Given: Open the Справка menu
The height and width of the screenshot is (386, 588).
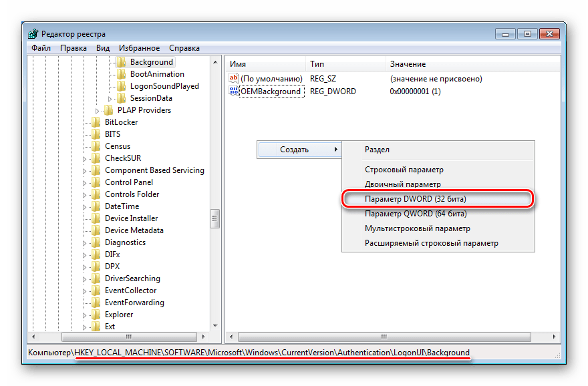Looking at the screenshot, I should click(x=184, y=48).
